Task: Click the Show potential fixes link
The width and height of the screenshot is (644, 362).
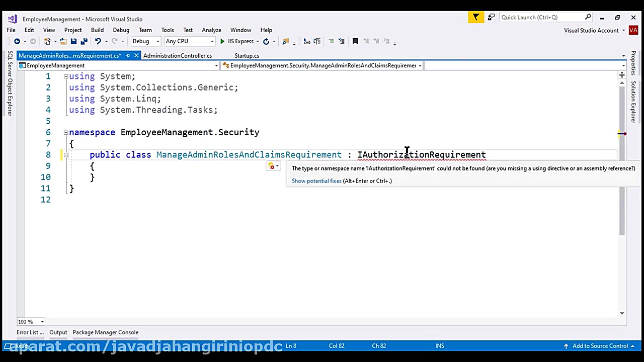Action: tap(316, 181)
